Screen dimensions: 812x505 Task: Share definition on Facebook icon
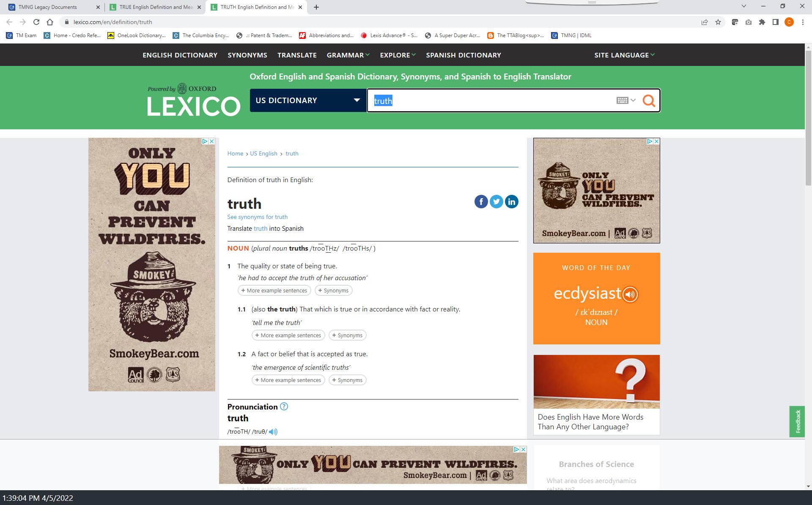(x=481, y=202)
